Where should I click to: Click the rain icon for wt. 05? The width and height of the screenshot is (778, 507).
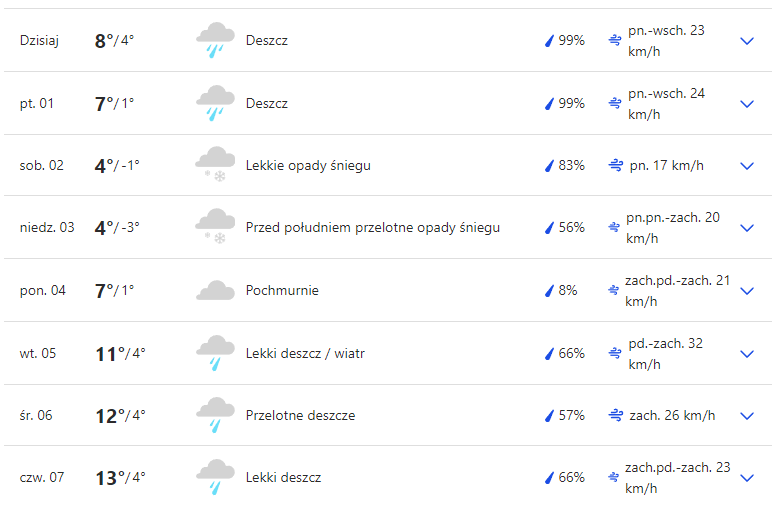(215, 353)
